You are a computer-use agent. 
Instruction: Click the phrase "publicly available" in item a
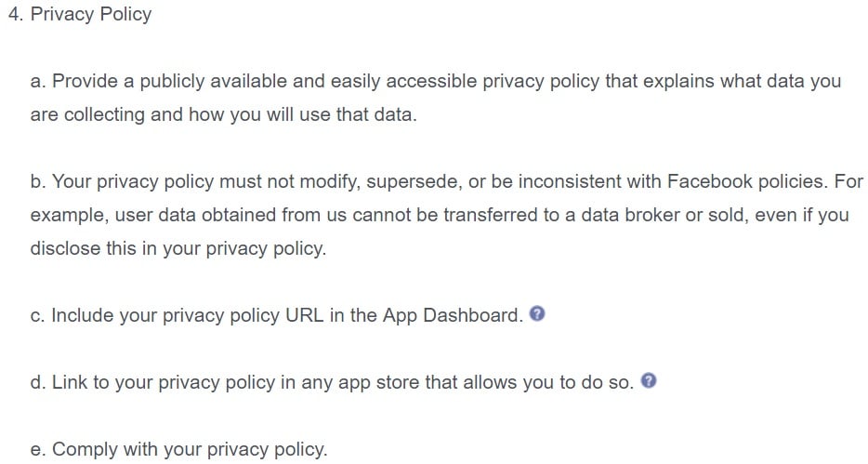click(213, 82)
